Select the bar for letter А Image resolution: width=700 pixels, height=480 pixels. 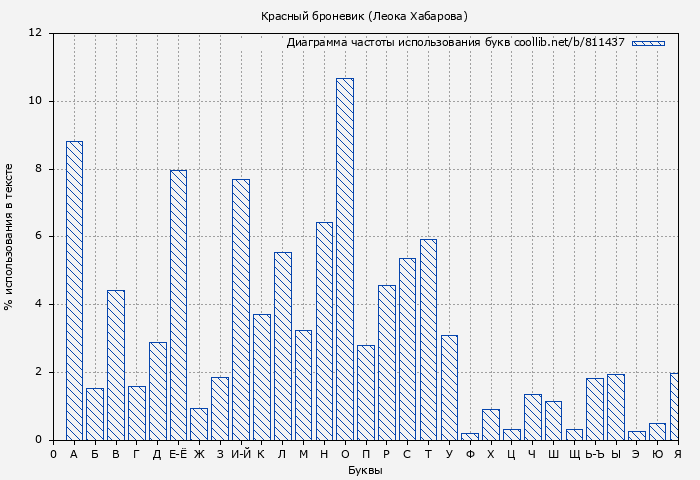74,290
